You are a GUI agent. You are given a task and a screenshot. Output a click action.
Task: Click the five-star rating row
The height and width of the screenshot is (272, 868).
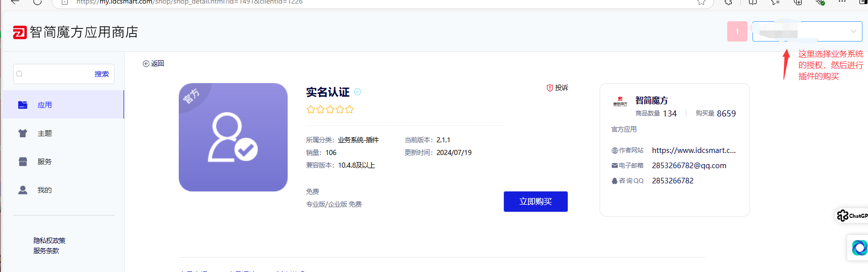330,109
